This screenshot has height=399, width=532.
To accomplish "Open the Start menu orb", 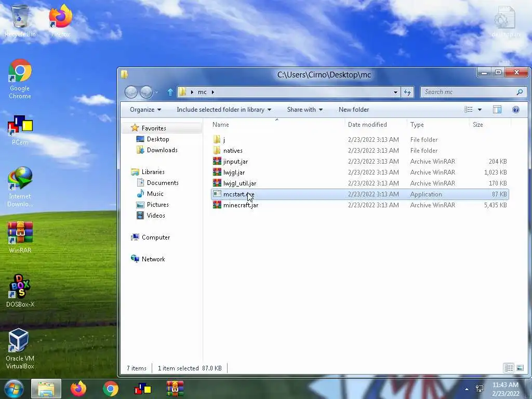I will [14, 389].
